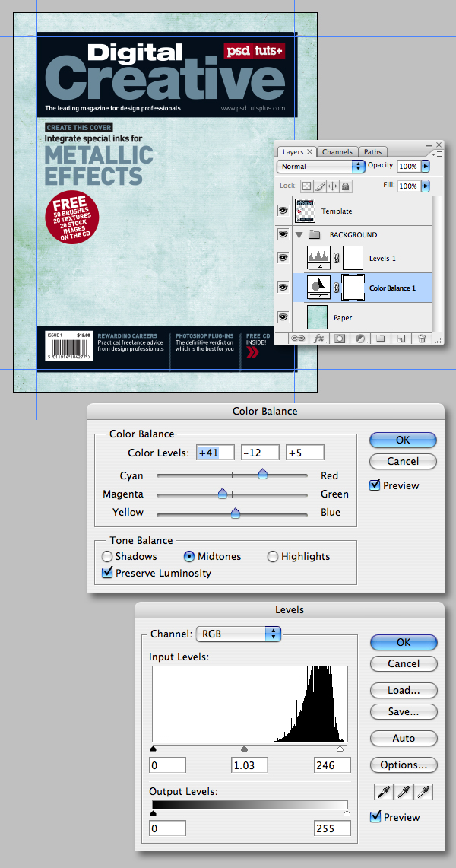
Task: Open the Fill slider arrow
Action: point(425,186)
